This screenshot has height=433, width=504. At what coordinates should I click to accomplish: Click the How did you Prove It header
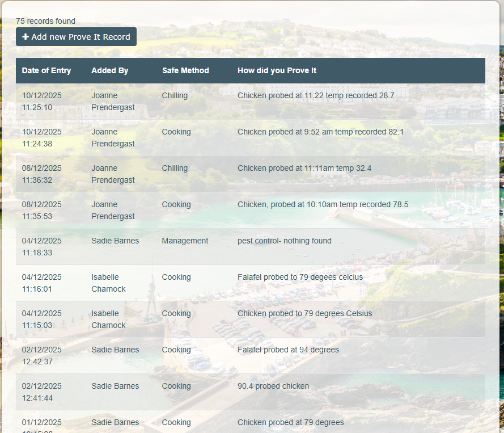pyautogui.click(x=277, y=71)
